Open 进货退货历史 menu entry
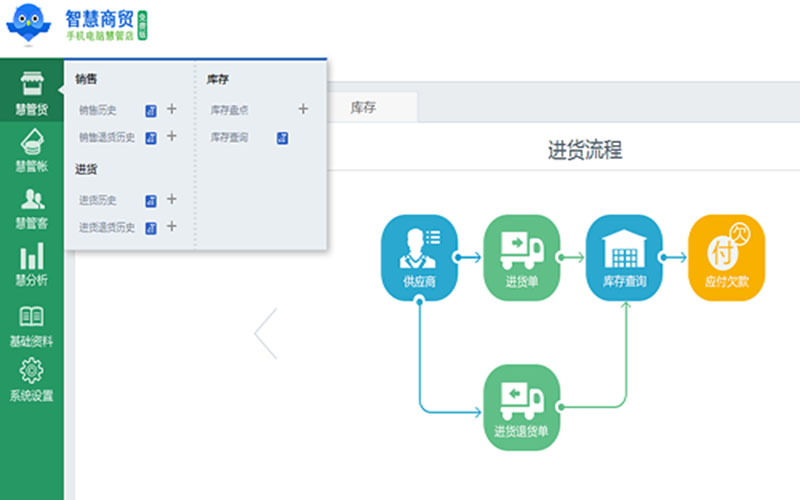Screen dimensions: 800x500 click(x=107, y=227)
